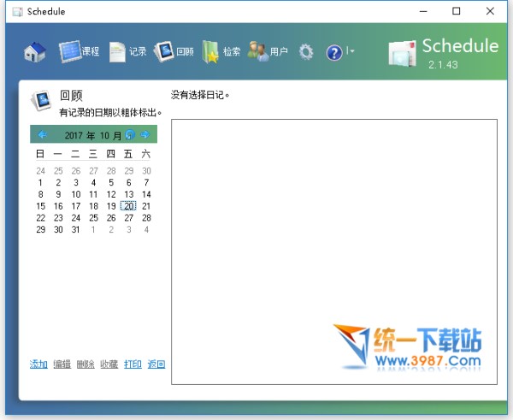This screenshot has width=513, height=420.
Task: Click the 返回 (Return) link
Action: 156,364
